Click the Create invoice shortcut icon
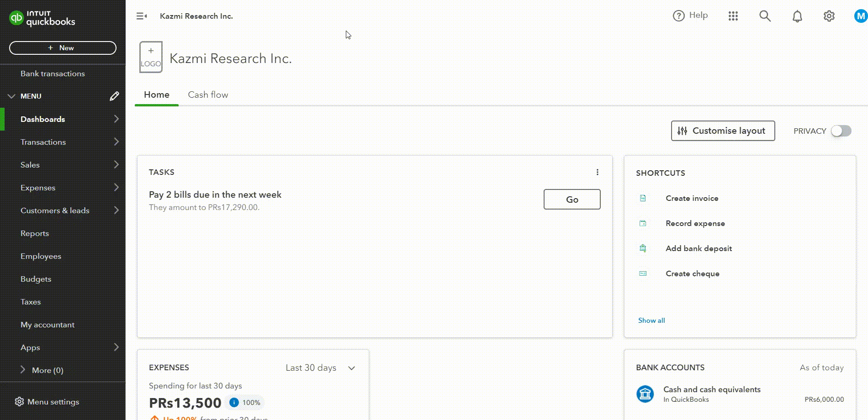 (x=643, y=198)
